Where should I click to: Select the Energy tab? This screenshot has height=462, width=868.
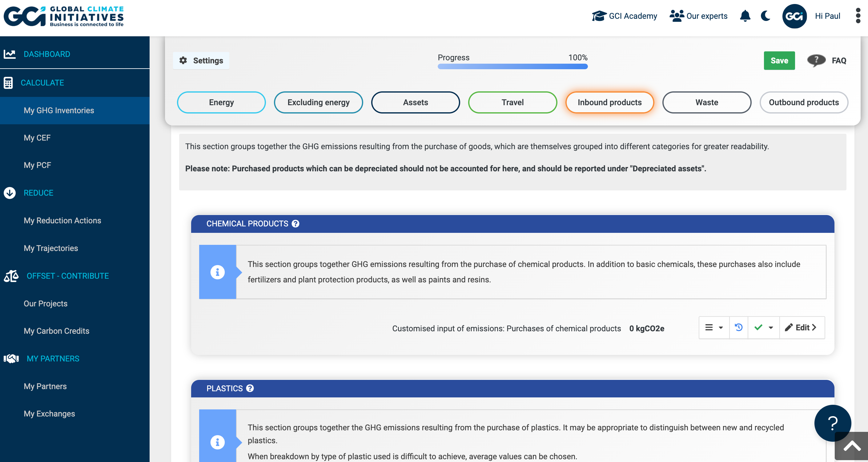221,102
